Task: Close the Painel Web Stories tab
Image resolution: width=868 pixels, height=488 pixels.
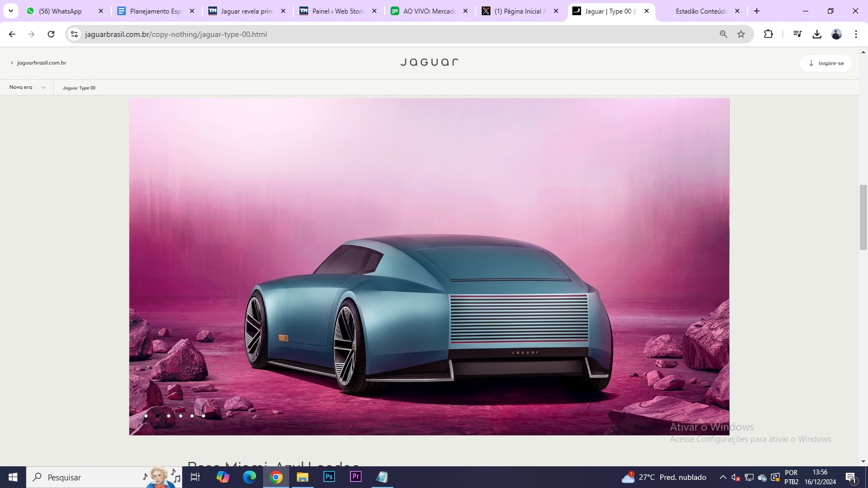Action: pos(374,11)
